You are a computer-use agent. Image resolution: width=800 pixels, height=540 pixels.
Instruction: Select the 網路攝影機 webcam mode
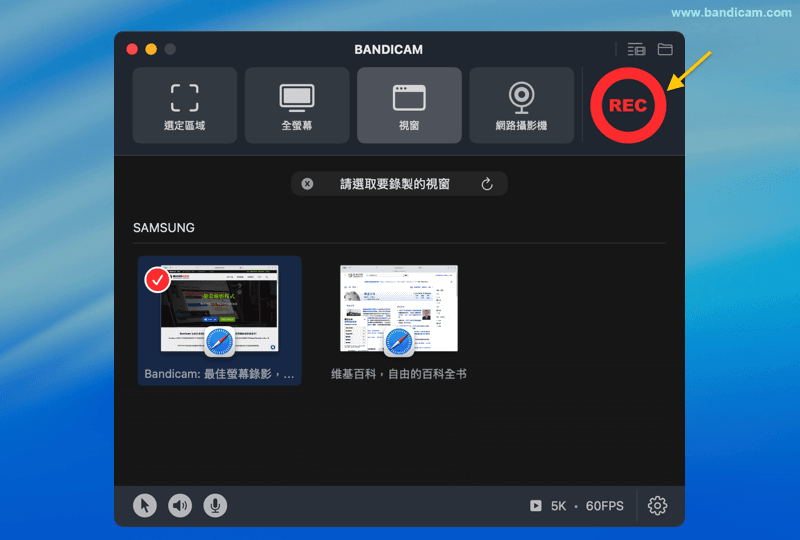pos(521,105)
